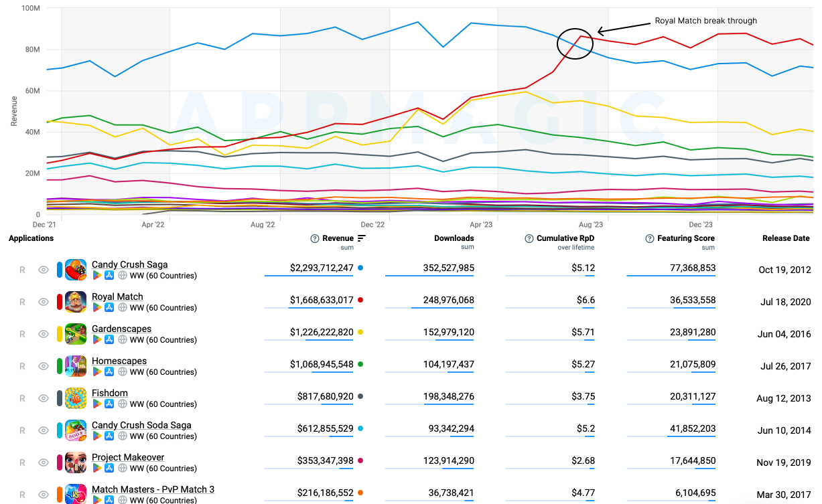Viewport: 822px width, 504px height.
Task: Toggle eye icon for Candy Crush Soda Saga
Action: pos(44,430)
